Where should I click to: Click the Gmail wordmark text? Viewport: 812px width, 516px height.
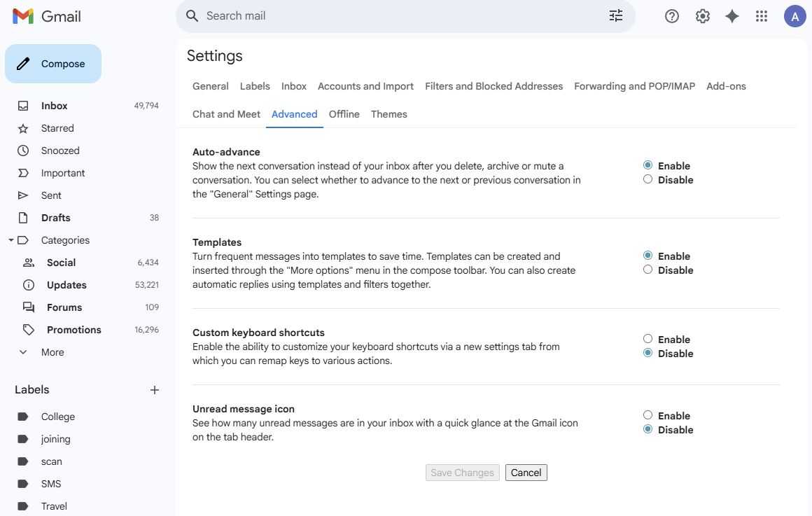tap(61, 16)
